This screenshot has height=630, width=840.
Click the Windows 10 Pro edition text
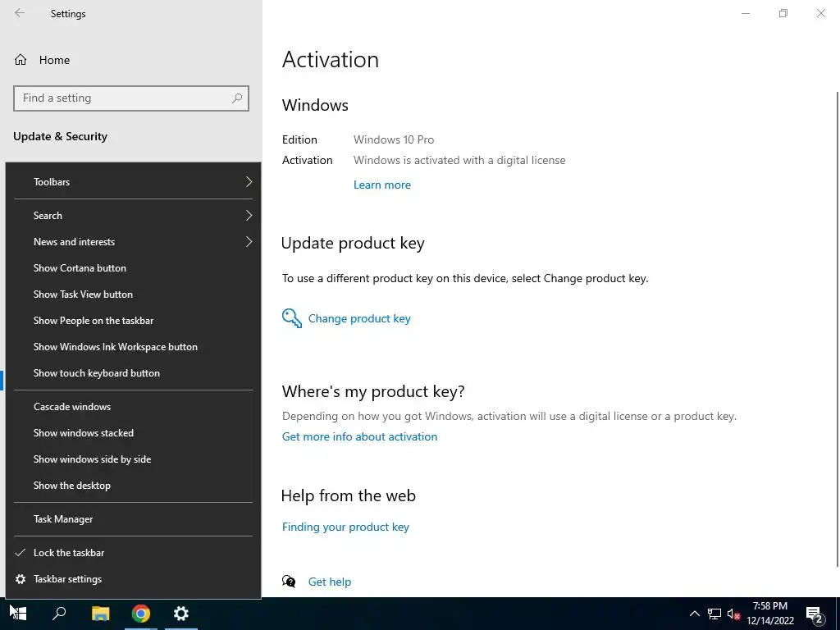[394, 139]
